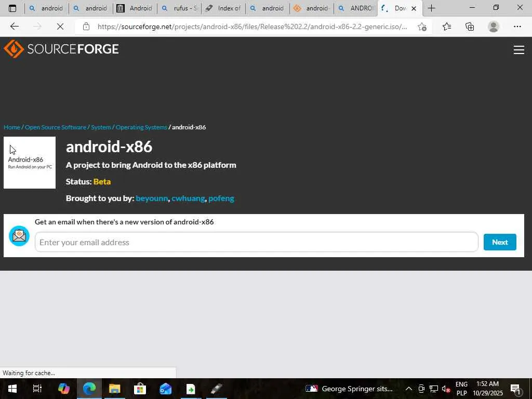Open File Explorer from the taskbar
The image size is (532, 399).
[x=115, y=389]
